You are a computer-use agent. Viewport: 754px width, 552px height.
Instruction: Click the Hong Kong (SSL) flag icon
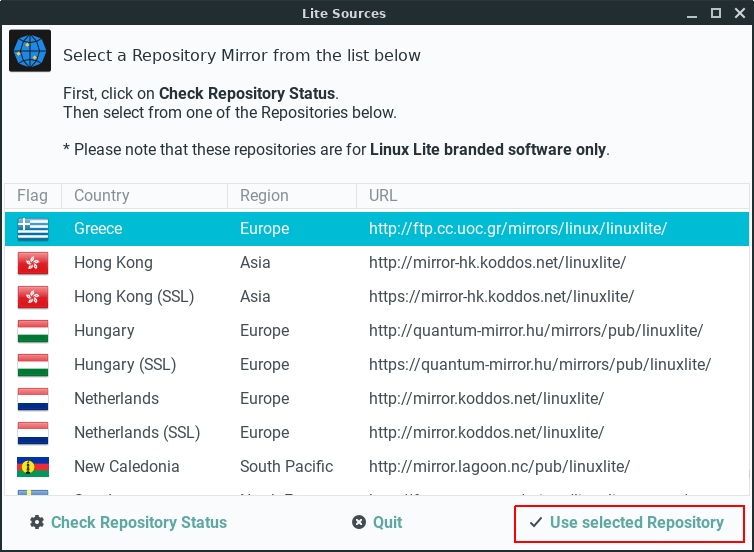(x=33, y=297)
